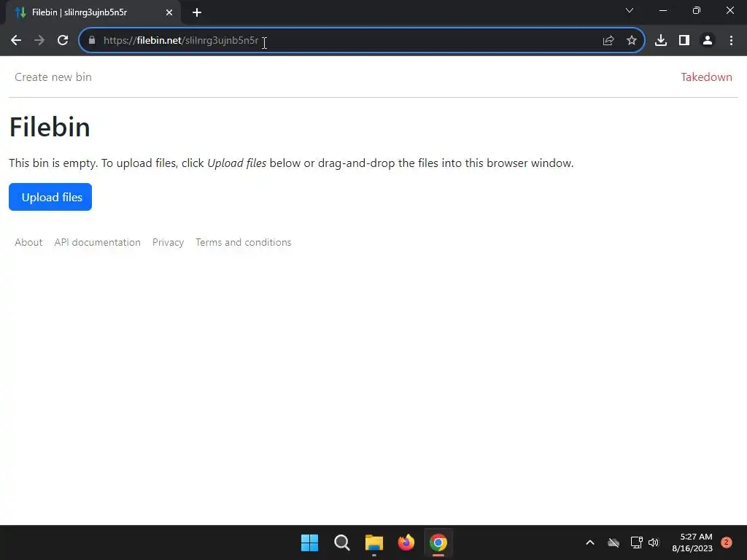Open the Windows Start menu
The image size is (747, 560).
[x=309, y=542]
